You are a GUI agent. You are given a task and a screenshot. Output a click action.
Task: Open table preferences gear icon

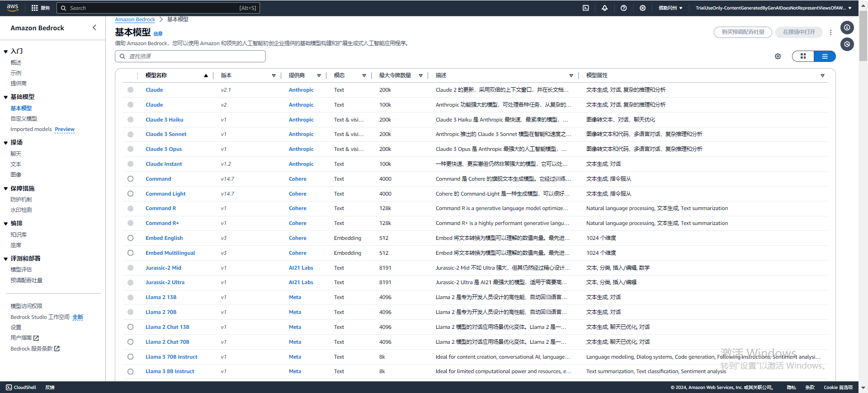[x=778, y=56]
